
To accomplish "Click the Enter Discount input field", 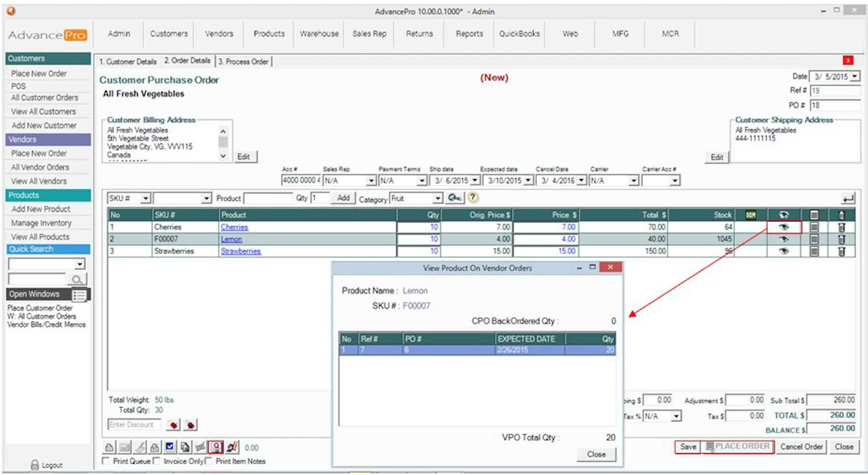I will pos(135,424).
